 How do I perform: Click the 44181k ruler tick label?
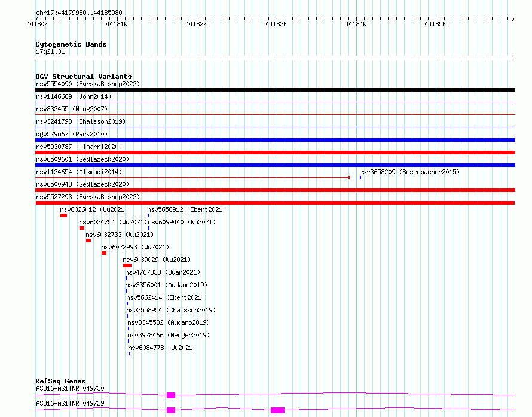pyautogui.click(x=117, y=24)
